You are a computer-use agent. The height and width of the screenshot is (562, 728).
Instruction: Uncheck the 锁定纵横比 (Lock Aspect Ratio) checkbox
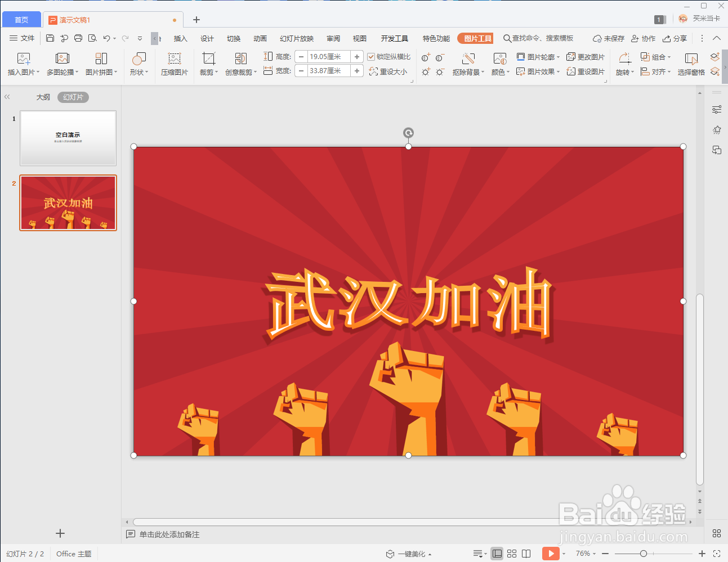(371, 56)
